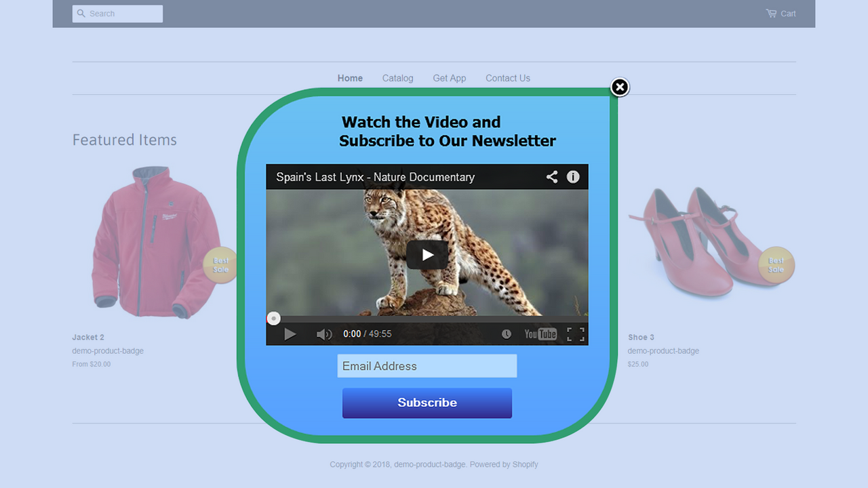868x488 pixels.
Task: Open the Jacket 2 product title
Action: pyautogui.click(x=88, y=337)
